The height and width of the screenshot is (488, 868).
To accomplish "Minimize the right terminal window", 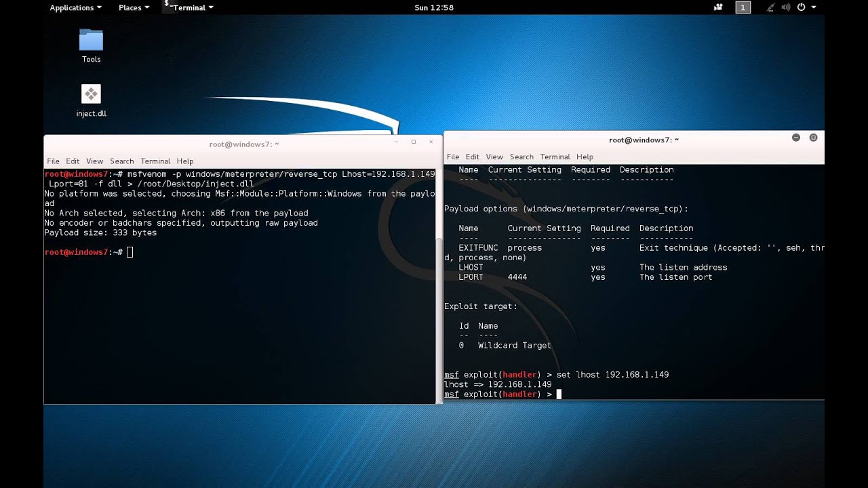I will [x=796, y=138].
